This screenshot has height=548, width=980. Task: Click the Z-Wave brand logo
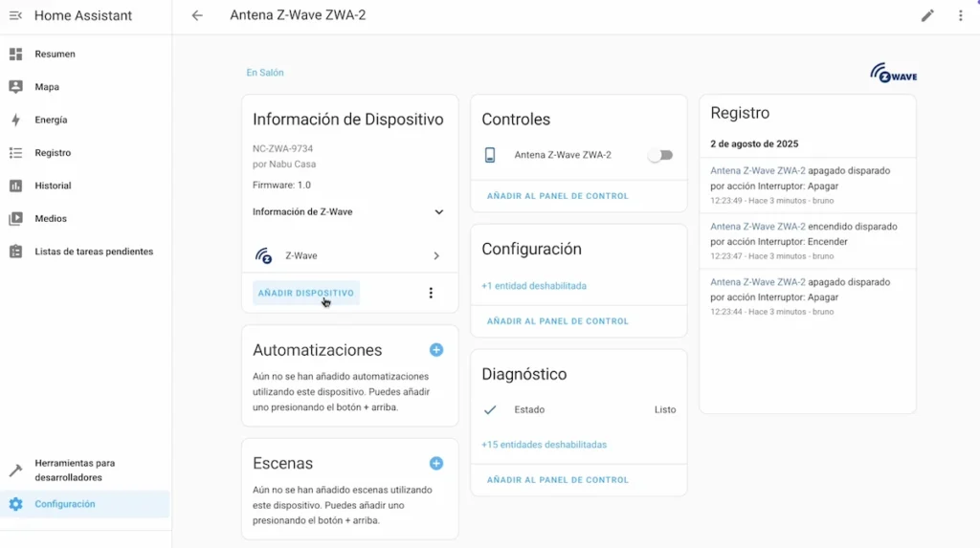click(893, 73)
